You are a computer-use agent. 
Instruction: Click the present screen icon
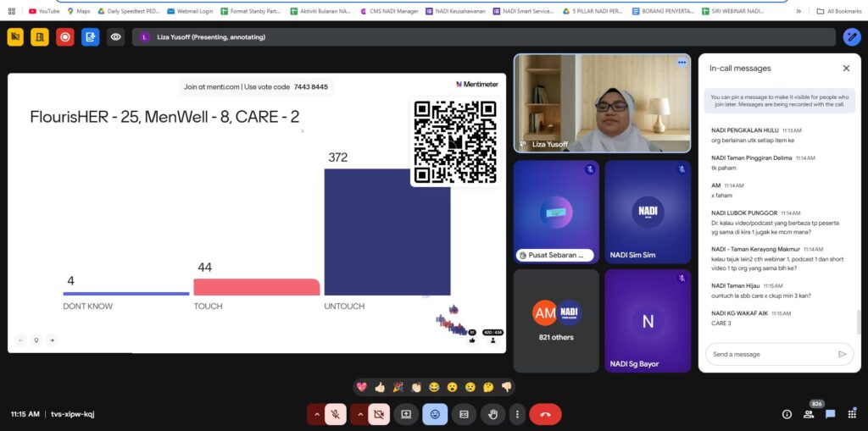406,414
